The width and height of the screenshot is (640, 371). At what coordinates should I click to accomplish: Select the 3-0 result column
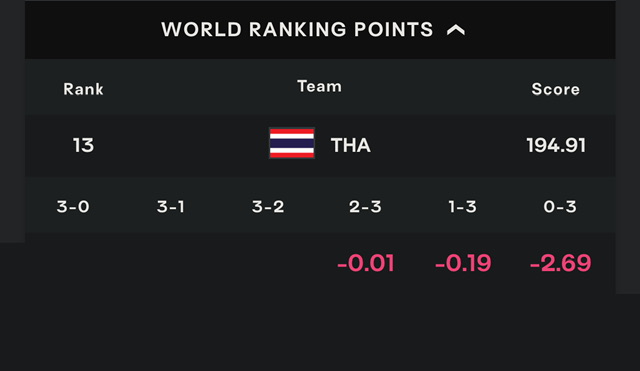(73, 207)
